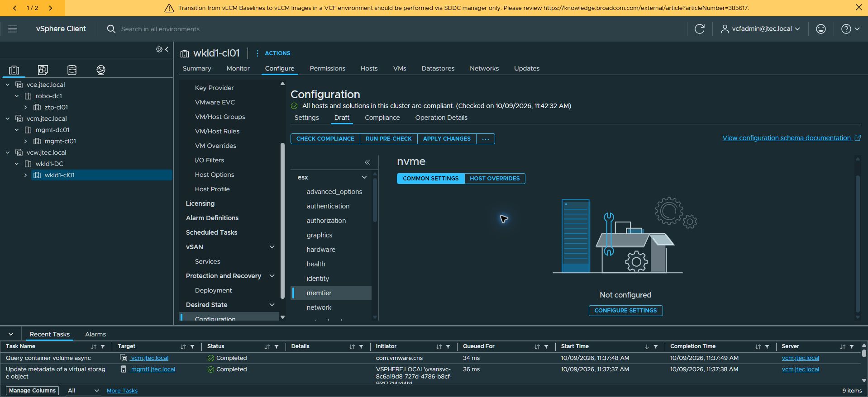Image resolution: width=868 pixels, height=397 pixels.
Task: Expand the ztp-cl01 cluster node
Action: click(26, 107)
